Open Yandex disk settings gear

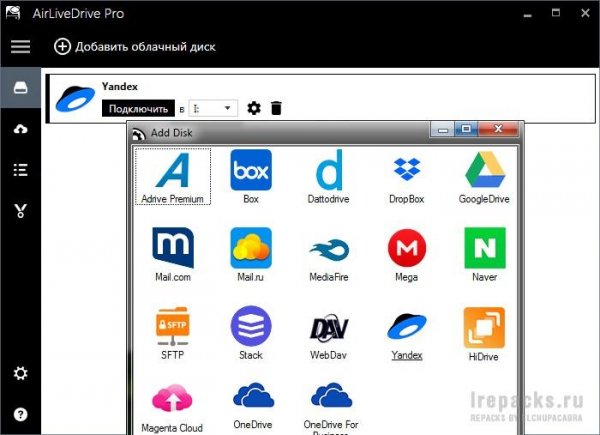pos(254,108)
